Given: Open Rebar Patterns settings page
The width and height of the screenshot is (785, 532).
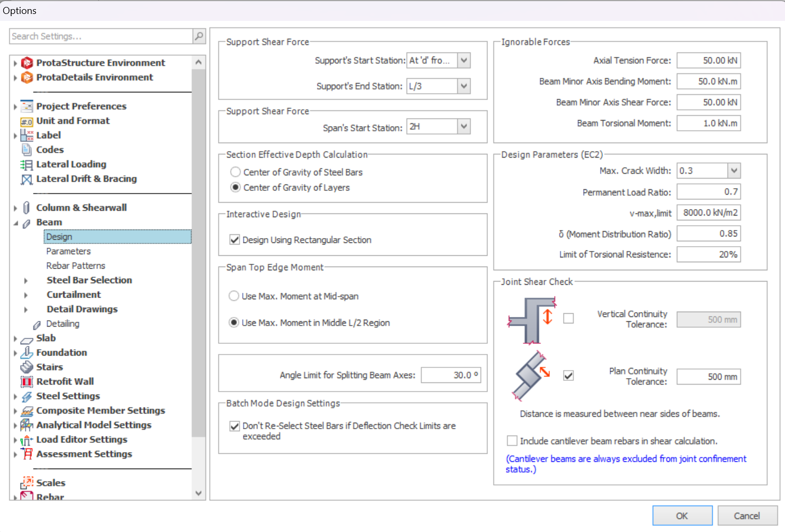Looking at the screenshot, I should click(76, 265).
